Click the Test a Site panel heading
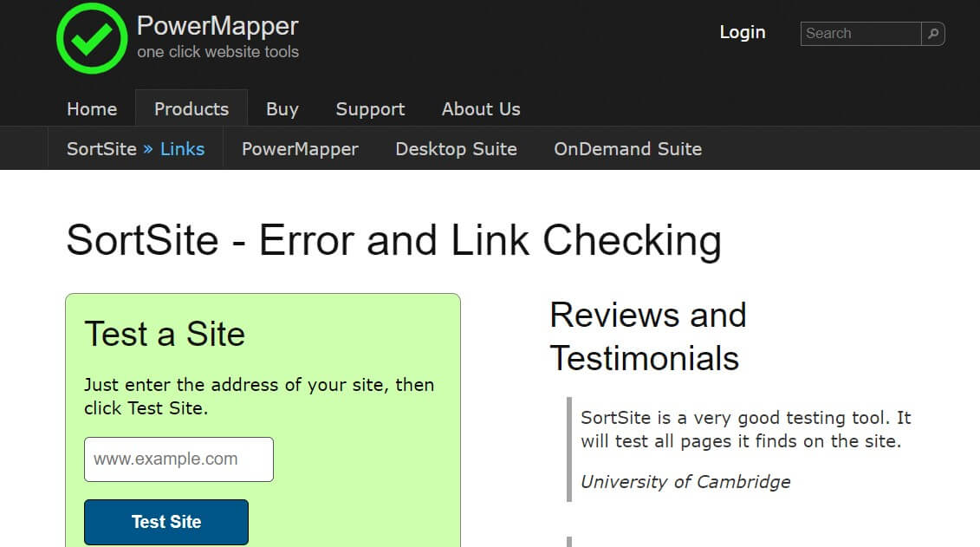This screenshot has height=547, width=980. click(x=165, y=335)
